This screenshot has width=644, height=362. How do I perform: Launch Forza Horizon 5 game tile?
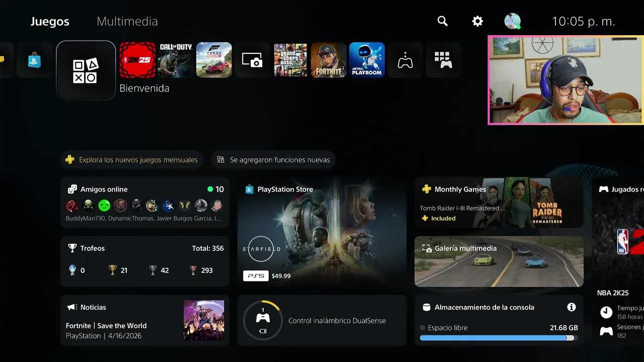(214, 60)
